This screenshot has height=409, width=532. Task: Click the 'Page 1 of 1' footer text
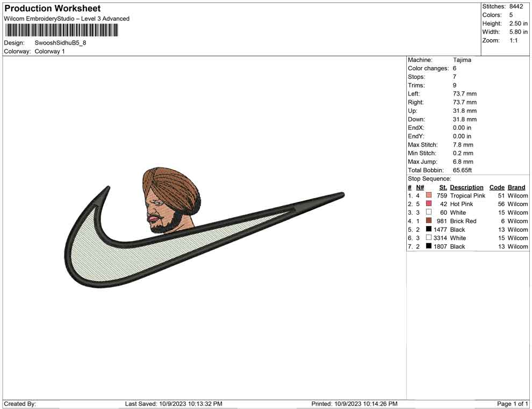[512, 404]
